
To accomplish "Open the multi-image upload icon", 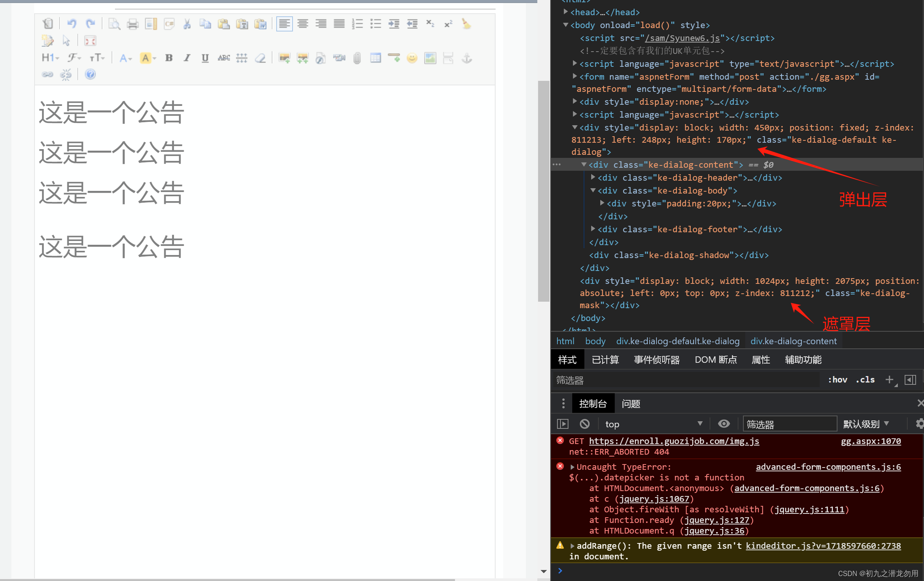I will click(303, 58).
